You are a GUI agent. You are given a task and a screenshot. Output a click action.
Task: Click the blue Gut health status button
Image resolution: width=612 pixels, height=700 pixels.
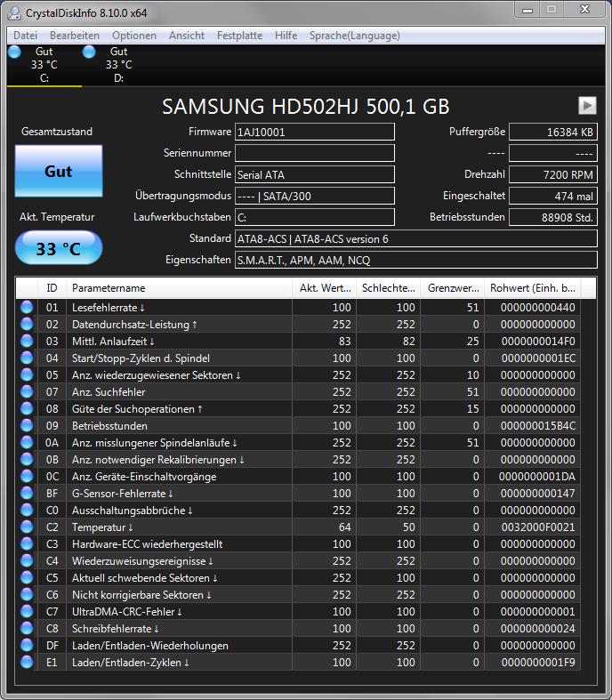59,171
